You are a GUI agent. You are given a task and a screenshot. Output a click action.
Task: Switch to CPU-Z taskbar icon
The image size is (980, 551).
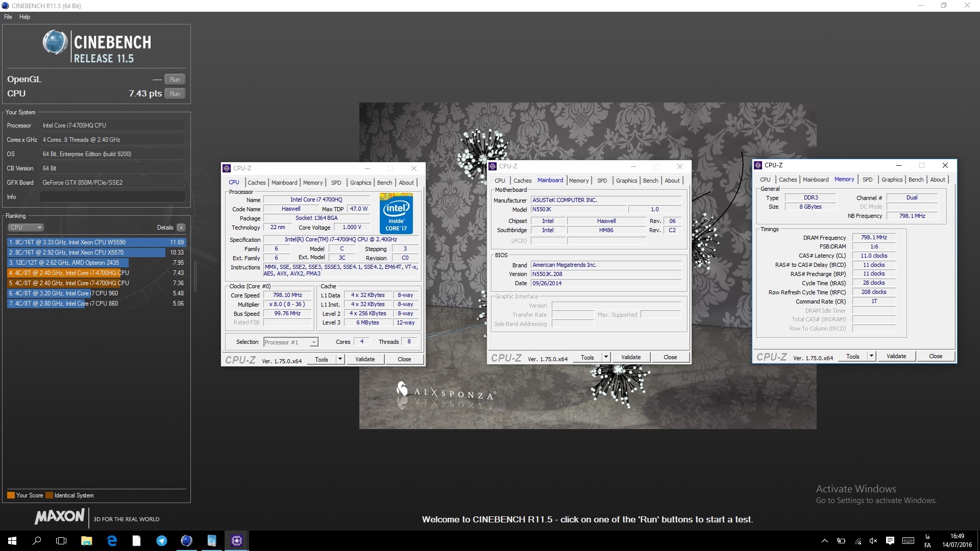[237, 541]
